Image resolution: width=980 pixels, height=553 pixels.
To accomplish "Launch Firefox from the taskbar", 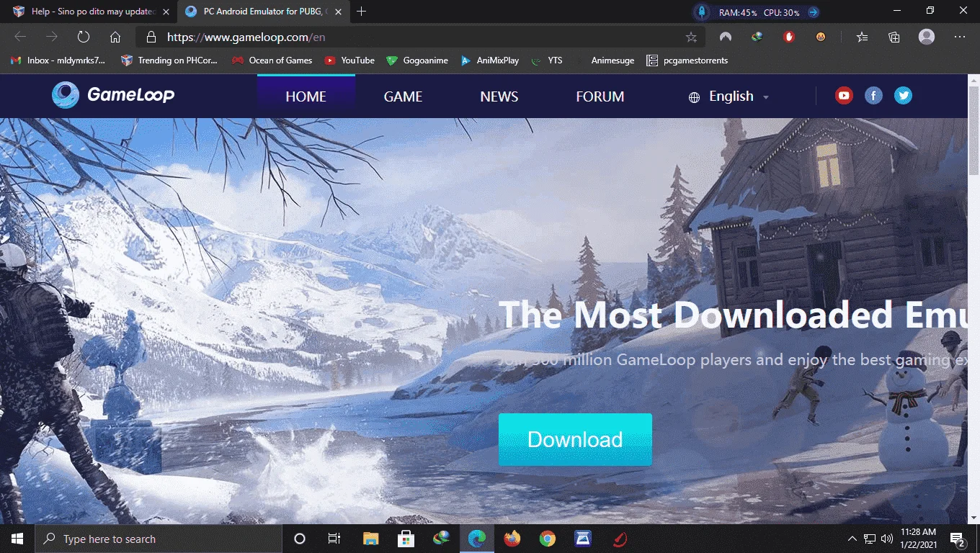I will coord(512,539).
